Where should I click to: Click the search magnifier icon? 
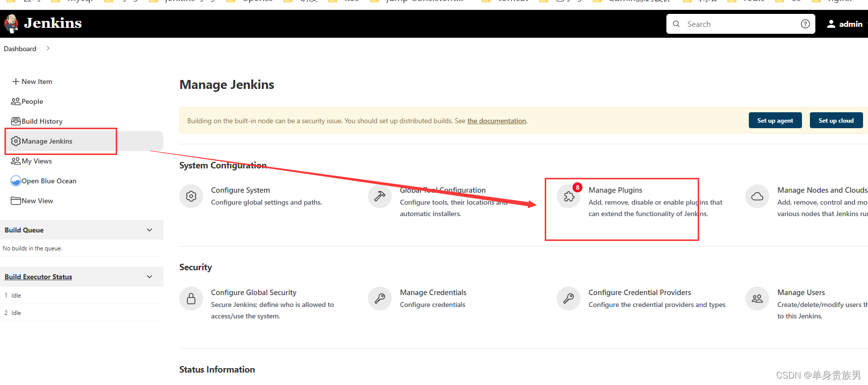[676, 24]
